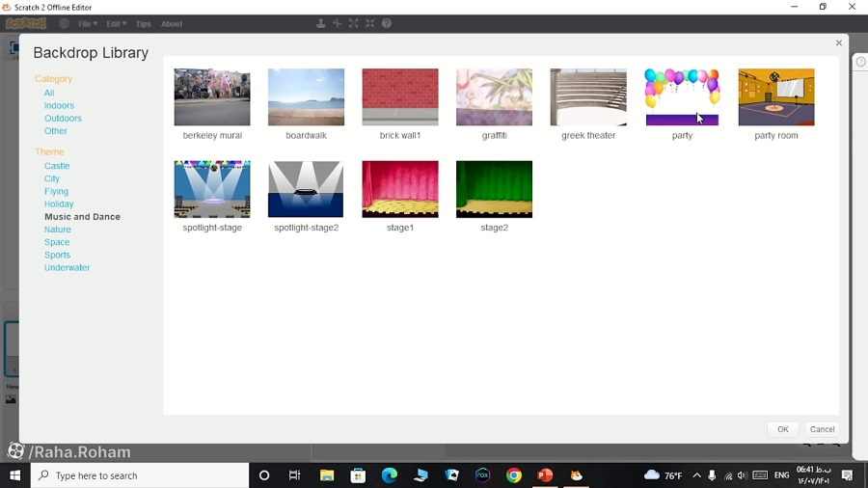Open the Other category
Screen dimensions: 868x488
click(56, 131)
